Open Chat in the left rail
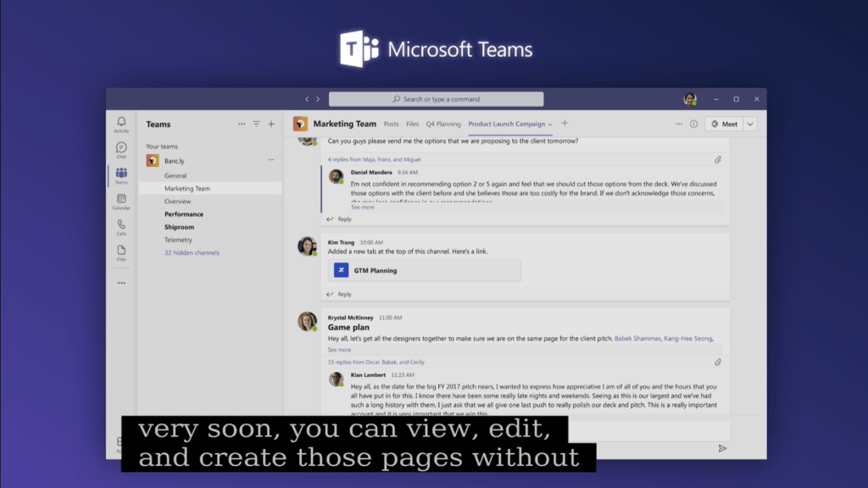The image size is (868, 488). 121,150
